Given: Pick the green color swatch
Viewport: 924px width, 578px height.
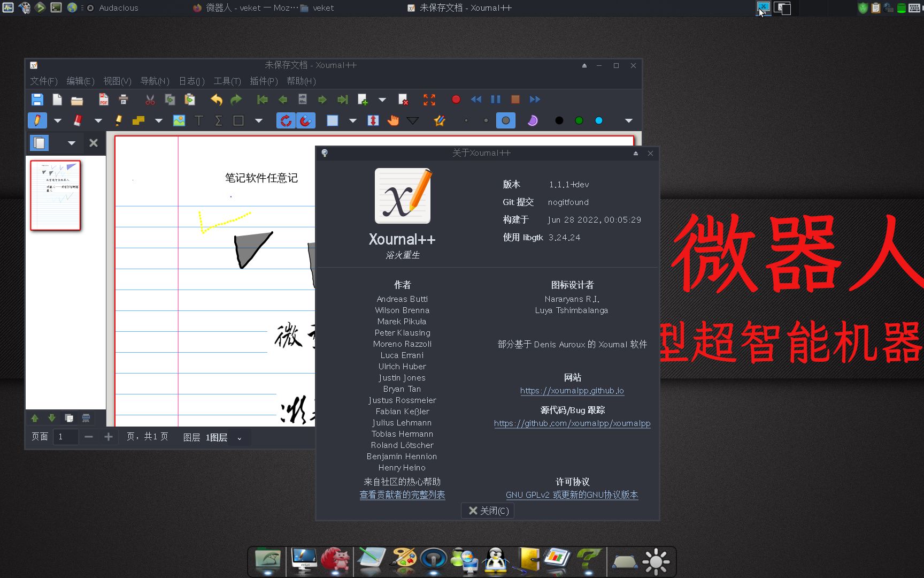Looking at the screenshot, I should [579, 120].
